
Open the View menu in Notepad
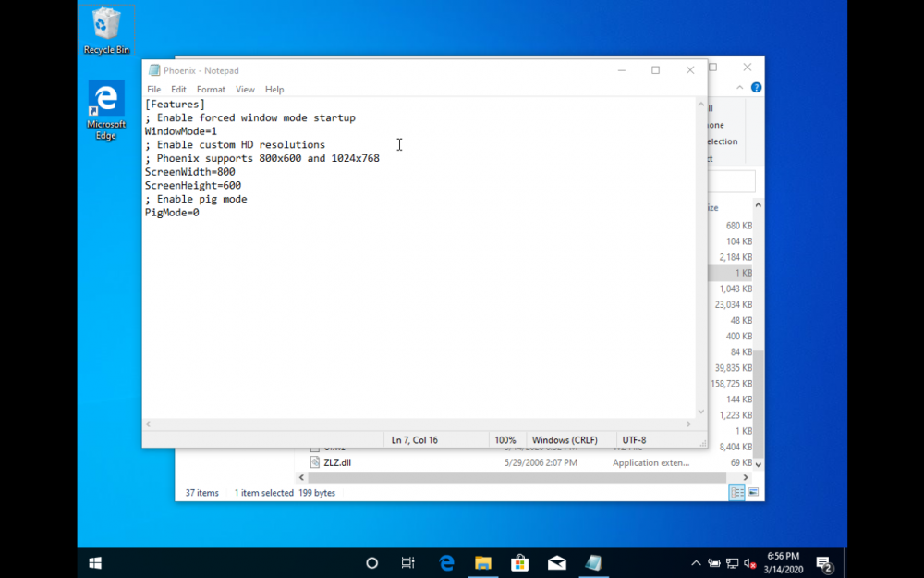[244, 89]
